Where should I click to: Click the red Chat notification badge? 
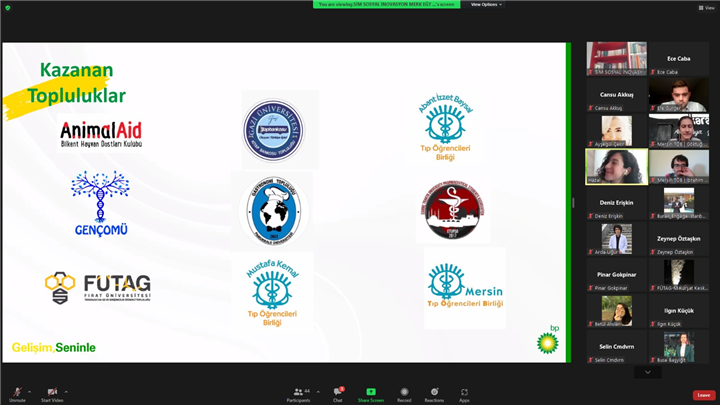[x=342, y=389]
